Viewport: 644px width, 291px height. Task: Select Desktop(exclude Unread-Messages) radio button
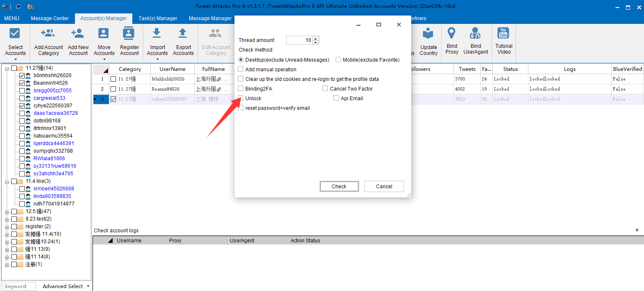pyautogui.click(x=241, y=60)
